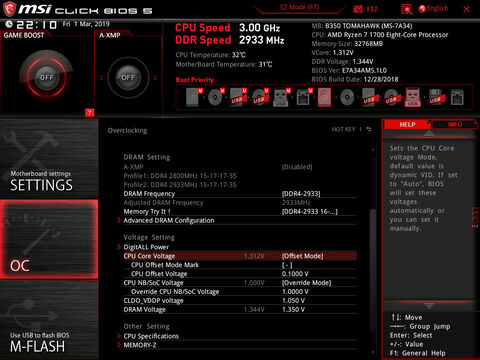Click the clock icon beside the time
Screen dimensions: 480x360
point(9,24)
